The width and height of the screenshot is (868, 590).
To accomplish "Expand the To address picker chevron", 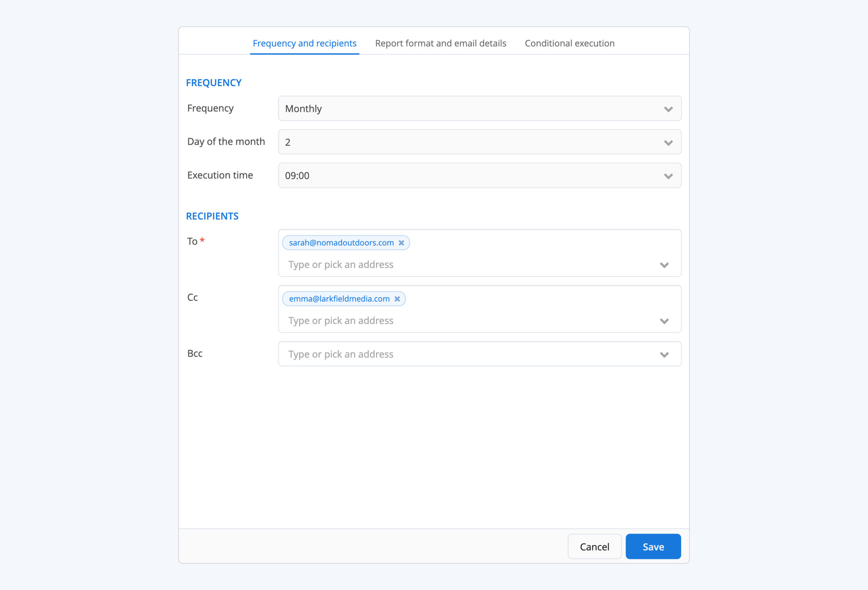I will tap(665, 265).
